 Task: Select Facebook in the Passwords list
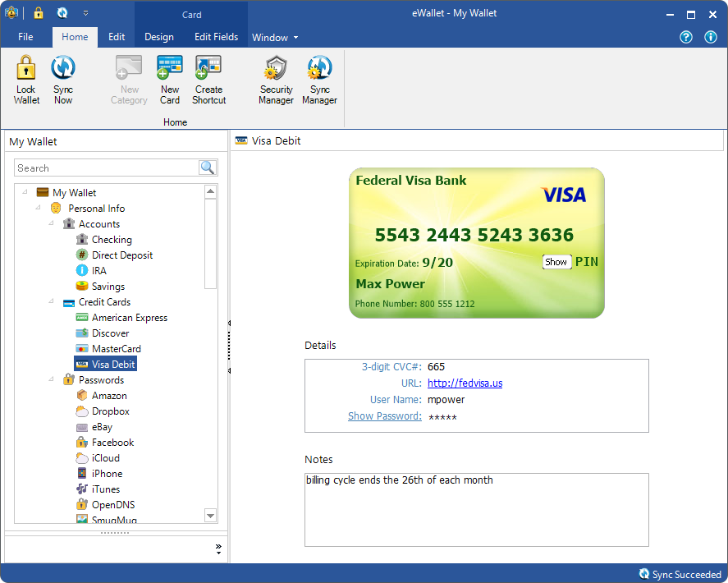point(112,443)
